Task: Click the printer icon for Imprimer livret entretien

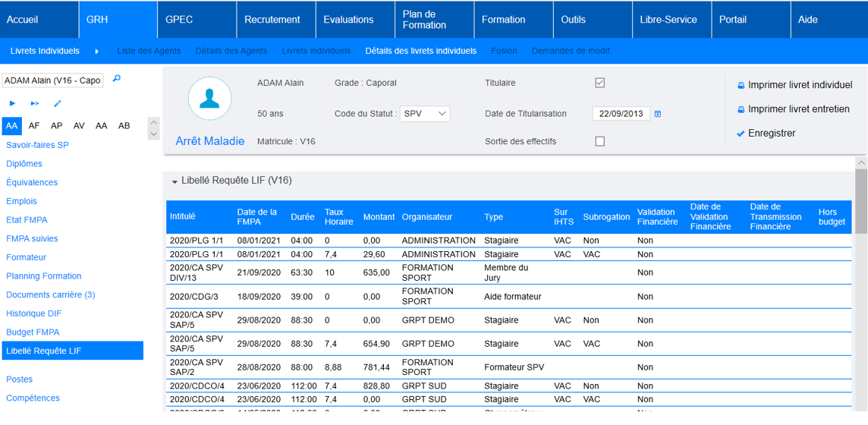Action: 741,109
